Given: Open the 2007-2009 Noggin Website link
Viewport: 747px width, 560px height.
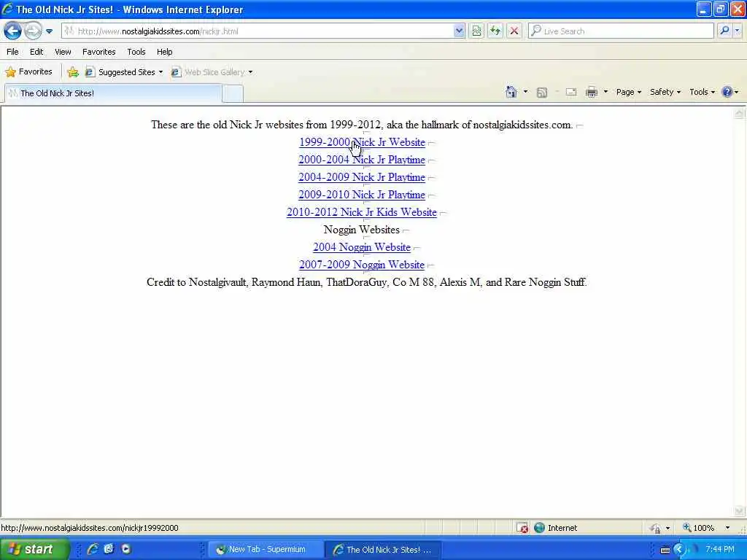Looking at the screenshot, I should [x=362, y=265].
